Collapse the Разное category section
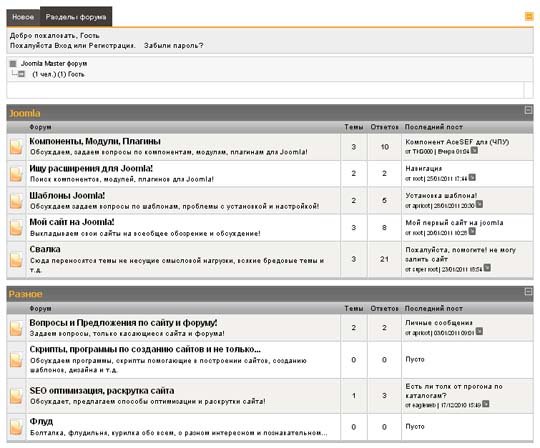This screenshot has height=448, width=540. coord(528,291)
